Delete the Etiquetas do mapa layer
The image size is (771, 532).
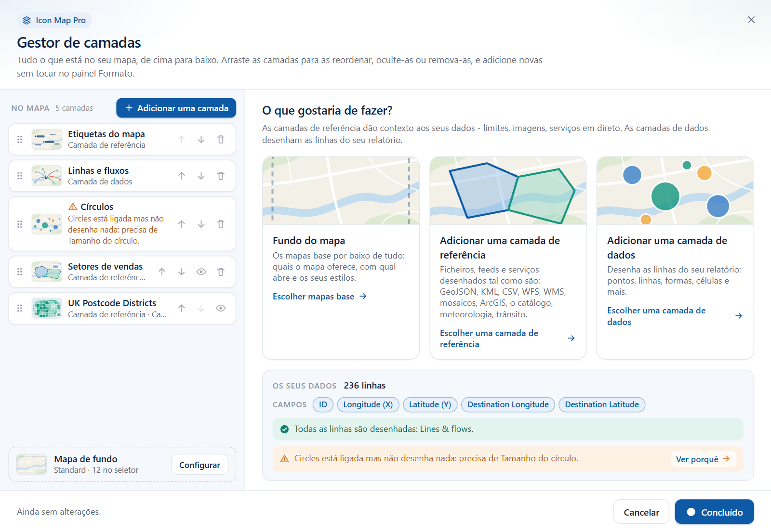pos(221,140)
